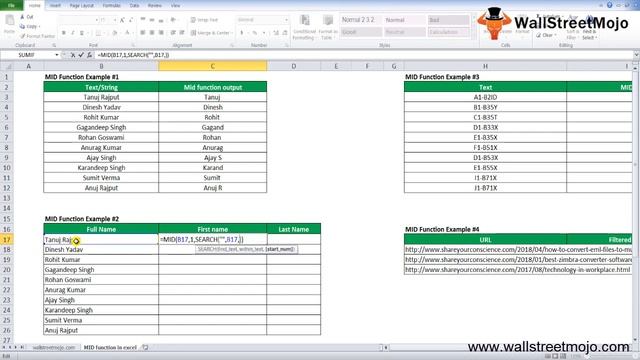Click the technology-in-workplace.html URL
Viewport: 640px width, 360px height.
click(x=518, y=270)
